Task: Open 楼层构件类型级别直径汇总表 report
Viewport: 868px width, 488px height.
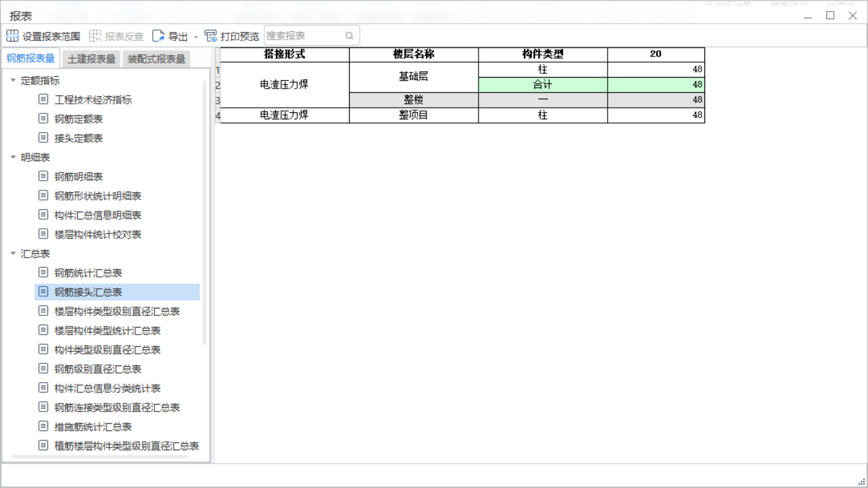Action: [x=117, y=312]
